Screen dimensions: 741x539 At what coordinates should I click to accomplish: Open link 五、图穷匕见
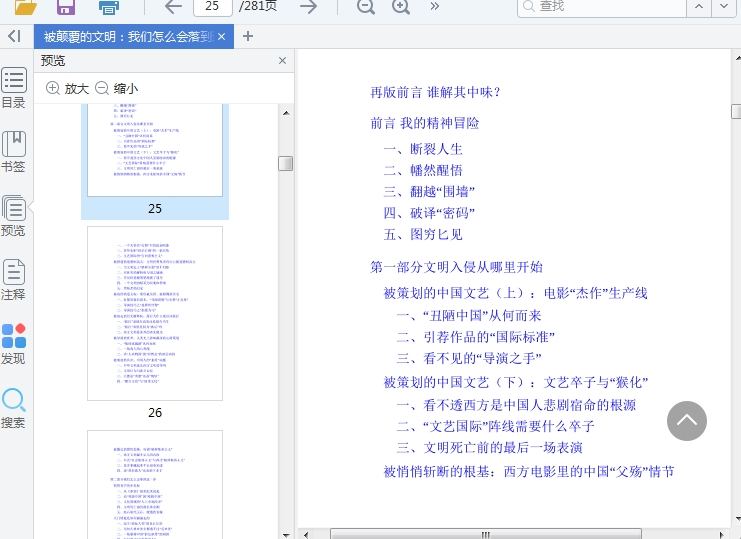[423, 234]
